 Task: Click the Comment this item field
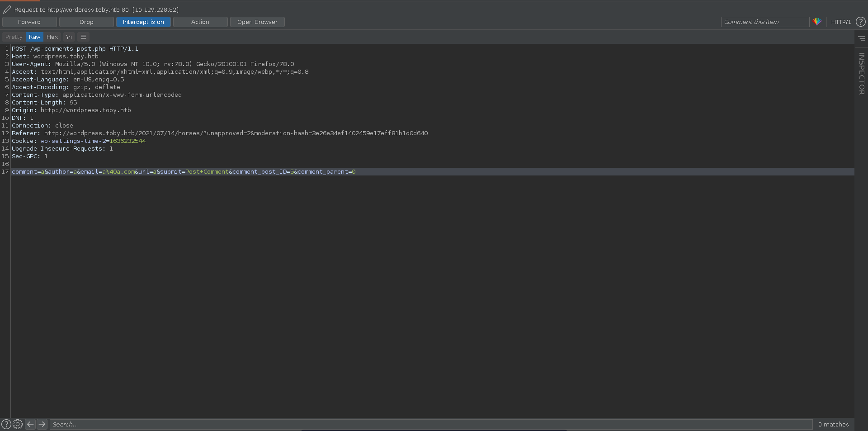click(764, 22)
